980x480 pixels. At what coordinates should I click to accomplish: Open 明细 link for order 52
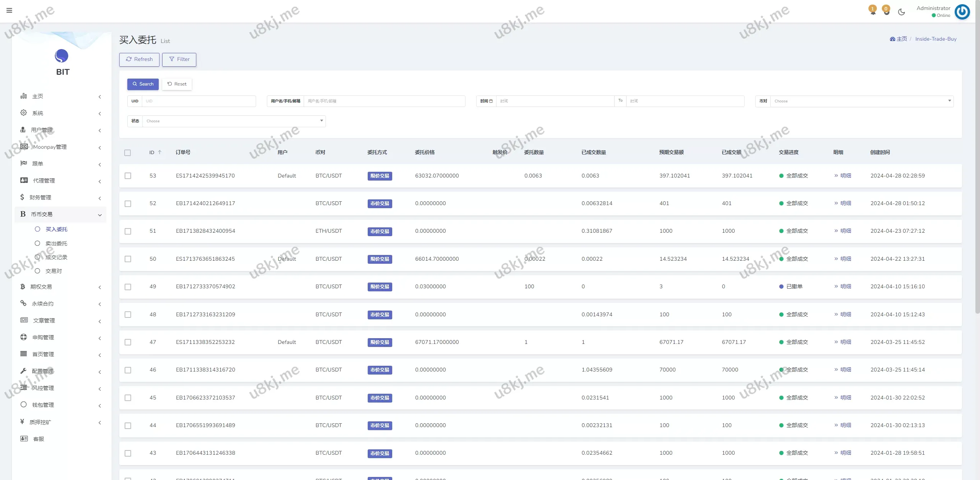[x=845, y=203]
